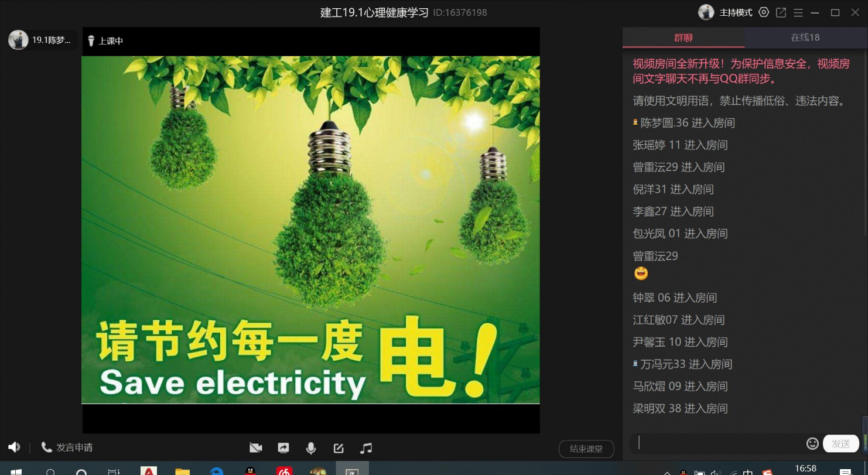Open the settings gear icon
The height and width of the screenshot is (475, 868).
point(763,12)
